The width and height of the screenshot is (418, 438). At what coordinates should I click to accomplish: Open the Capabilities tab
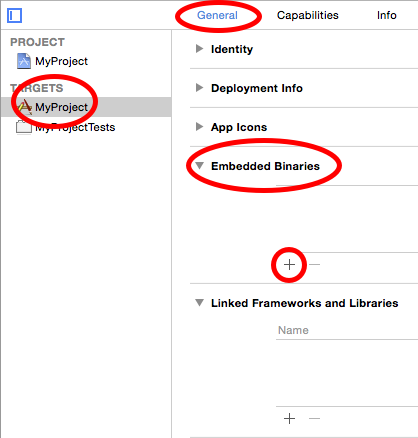308,15
